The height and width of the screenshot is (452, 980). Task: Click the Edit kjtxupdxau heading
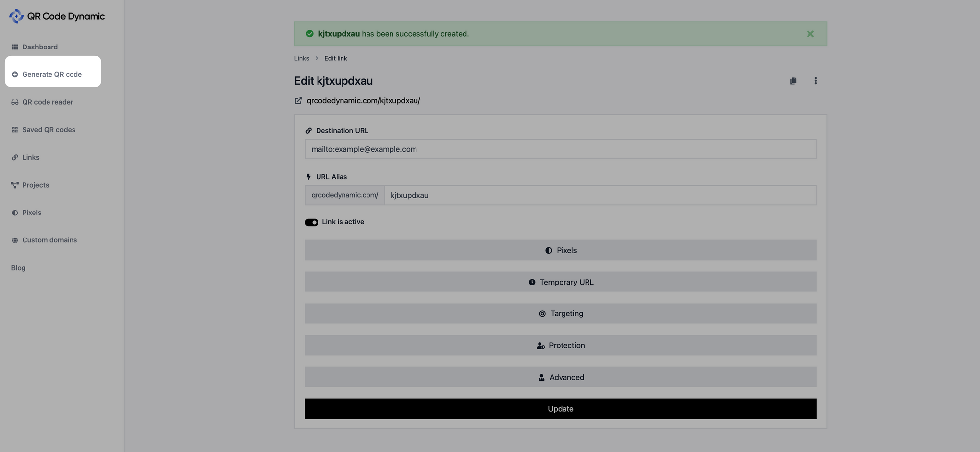click(334, 81)
